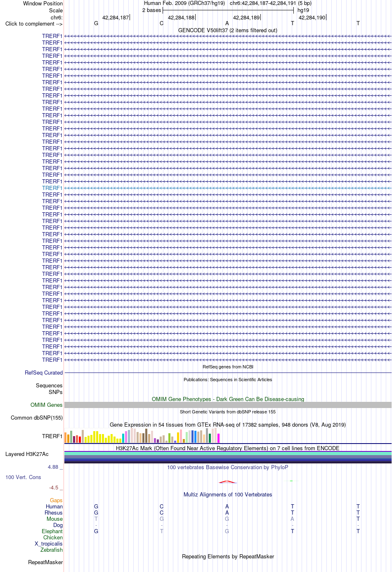Image resolution: width=392 pixels, height=572 pixels.
Task: Click the Window Position track label
Action: (43, 3)
